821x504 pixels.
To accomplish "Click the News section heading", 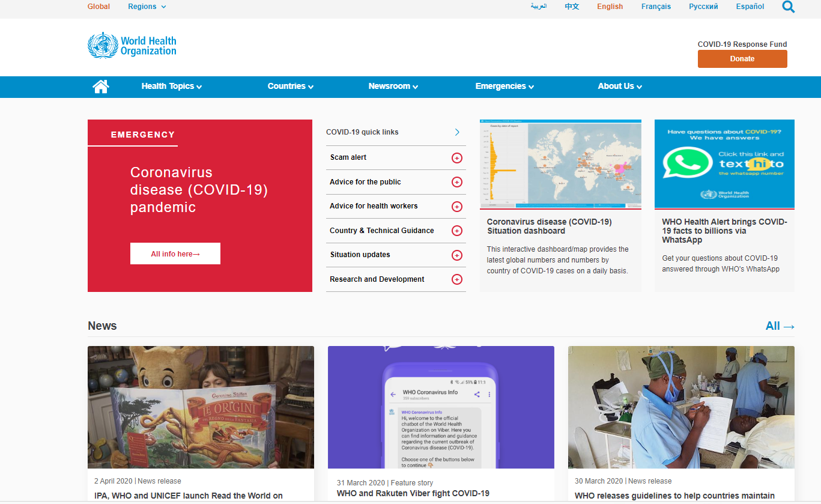I will click(x=102, y=326).
